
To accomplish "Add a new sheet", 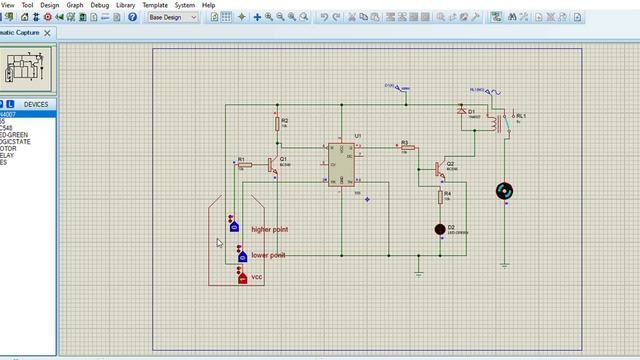I will [539, 17].
